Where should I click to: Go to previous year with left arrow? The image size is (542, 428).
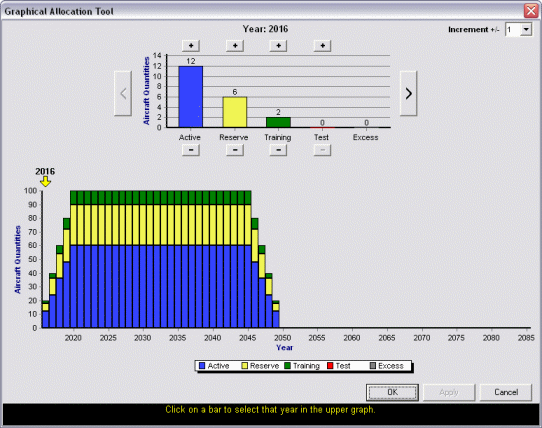tap(123, 93)
